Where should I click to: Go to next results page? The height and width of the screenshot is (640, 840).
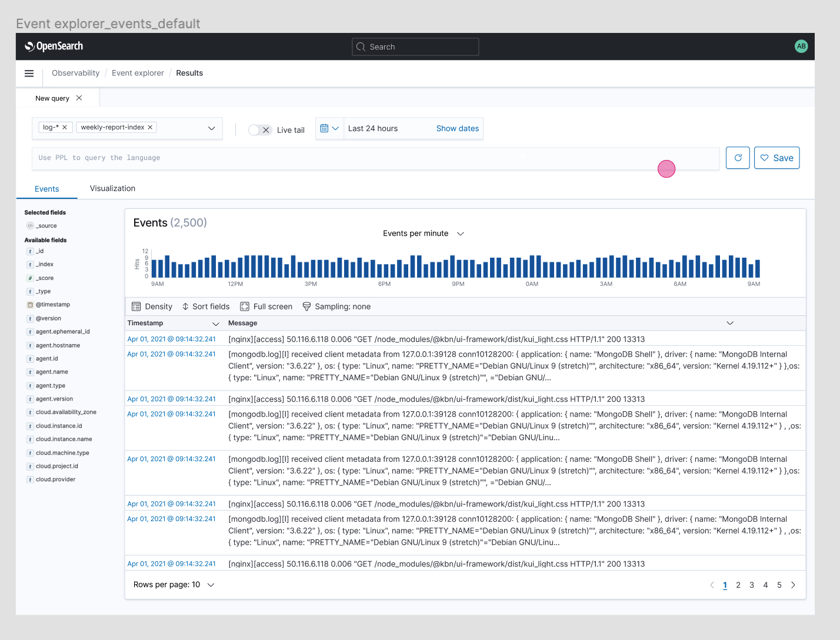pyautogui.click(x=793, y=585)
